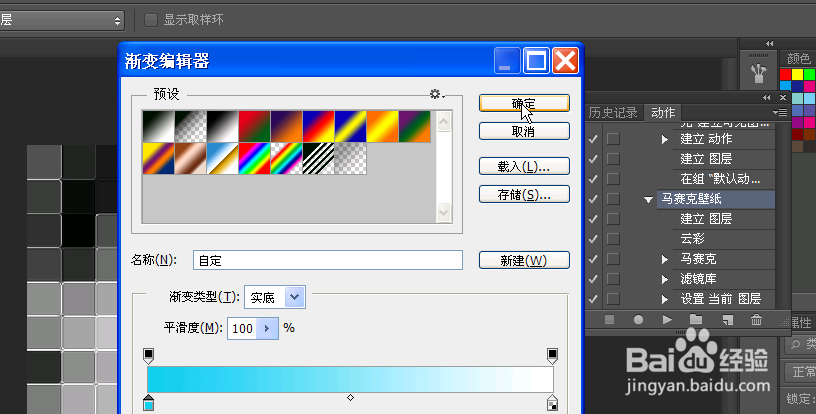Open the smoothness value slider arrow
The height and width of the screenshot is (414, 816).
click(267, 328)
